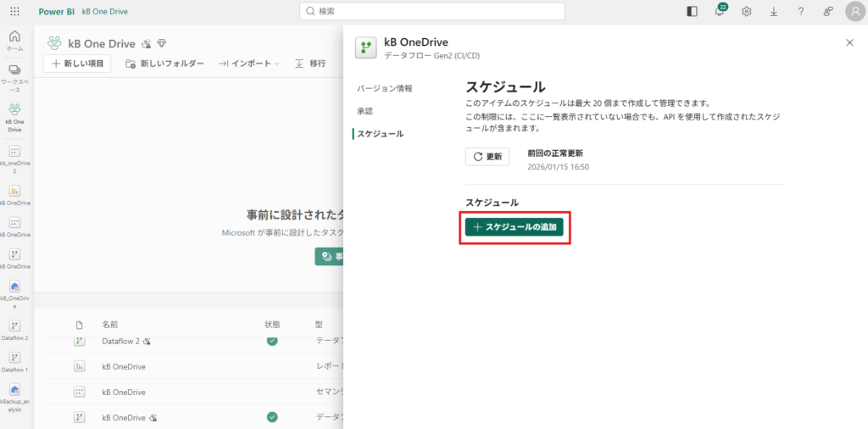Image resolution: width=868 pixels, height=429 pixels.
Task: Select スケジュール tab in side navigation
Action: [380, 134]
